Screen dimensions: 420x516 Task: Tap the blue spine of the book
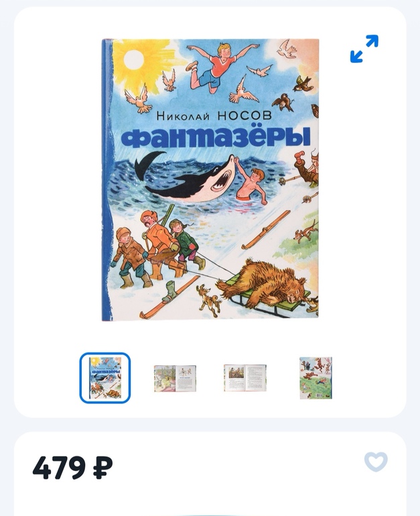click(106, 180)
